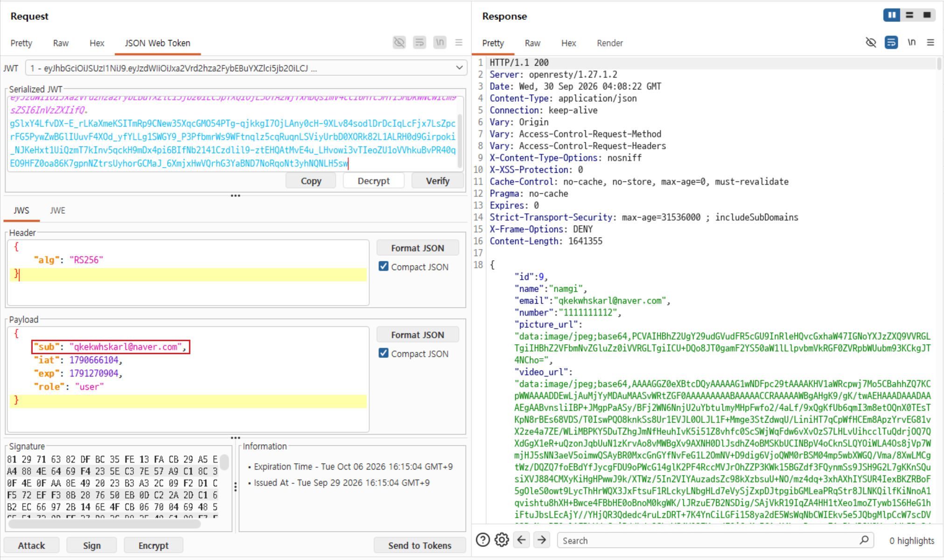Toggle hidden characters eye icon in Response panel
The height and width of the screenshot is (560, 944).
click(871, 42)
